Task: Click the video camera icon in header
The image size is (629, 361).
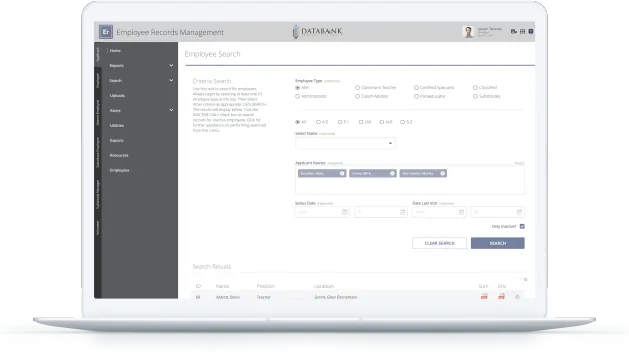Action: 513,31
